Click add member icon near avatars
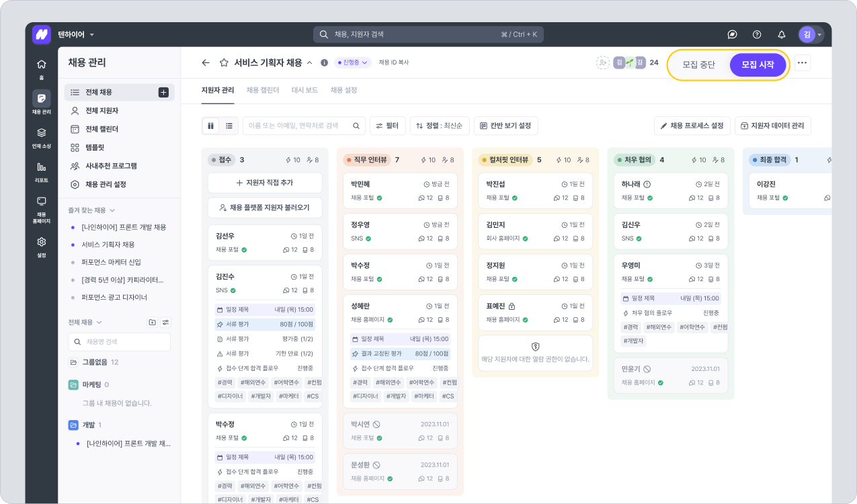This screenshot has height=504, width=857. click(603, 62)
